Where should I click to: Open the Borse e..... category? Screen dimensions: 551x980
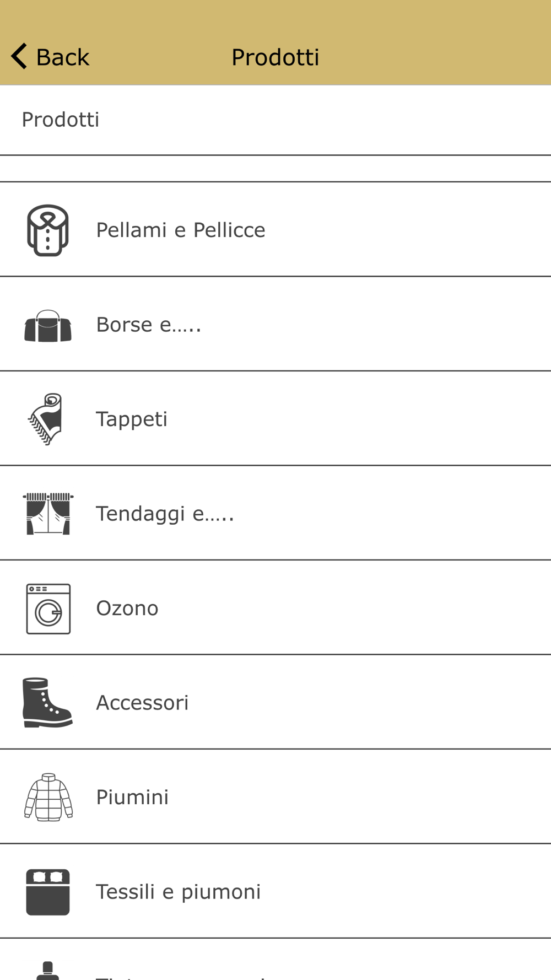tap(149, 325)
